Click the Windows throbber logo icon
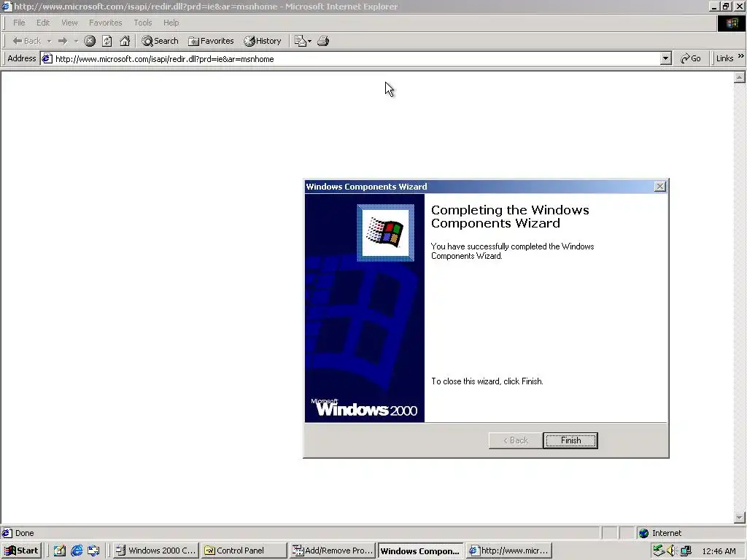The width and height of the screenshot is (747, 560). pyautogui.click(x=731, y=23)
